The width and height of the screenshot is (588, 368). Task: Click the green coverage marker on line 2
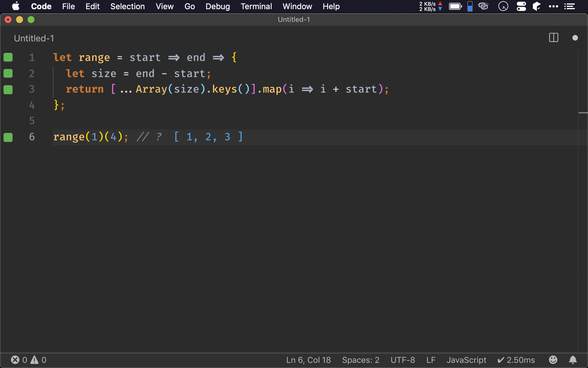[8, 73]
